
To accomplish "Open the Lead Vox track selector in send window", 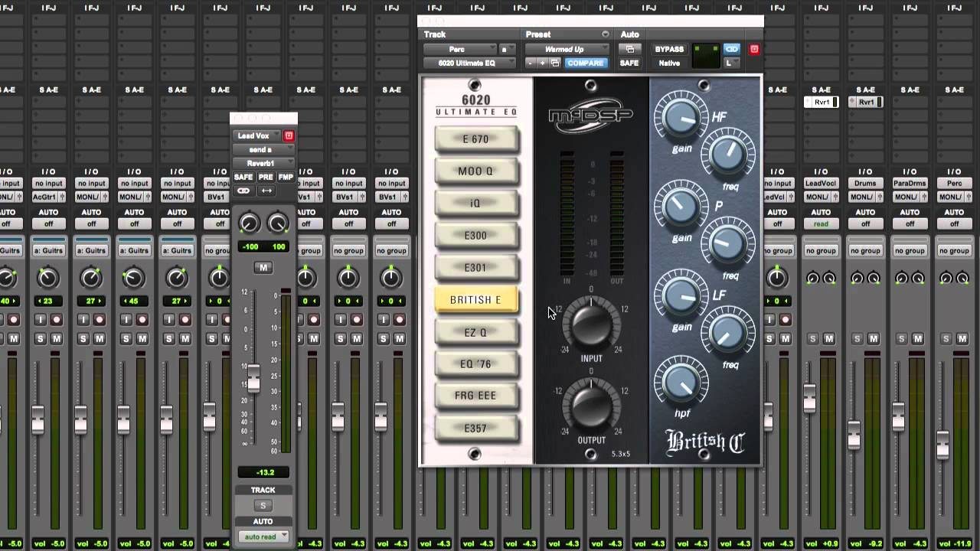I will tap(257, 135).
